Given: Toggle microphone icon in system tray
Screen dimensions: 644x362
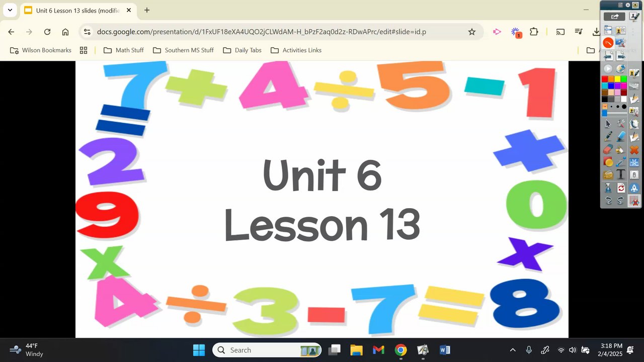Looking at the screenshot, I should [529, 350].
